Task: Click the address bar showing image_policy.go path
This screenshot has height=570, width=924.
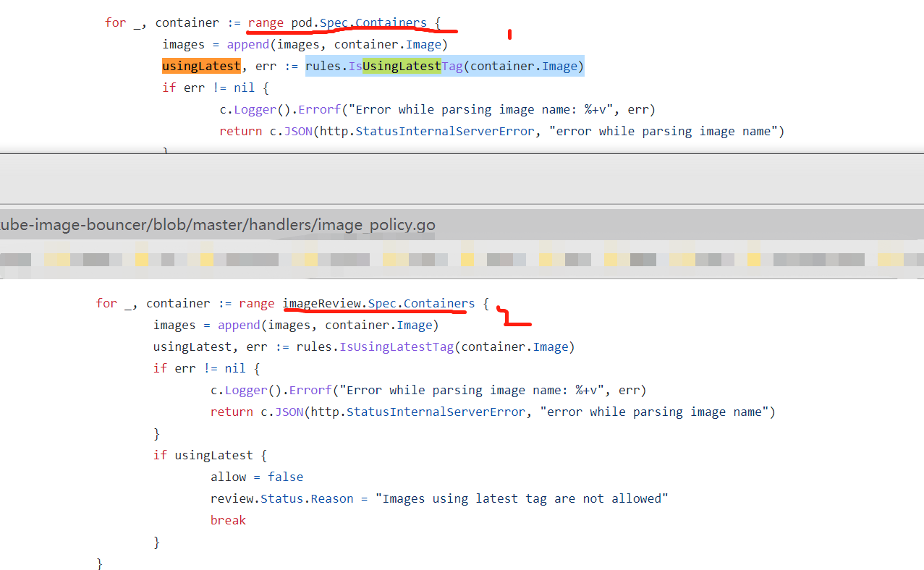Action: [462, 225]
